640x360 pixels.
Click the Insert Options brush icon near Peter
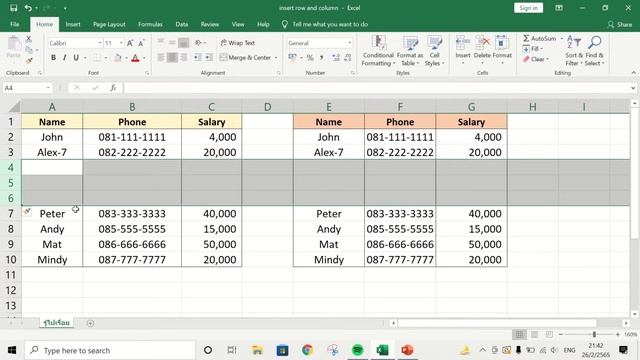[x=27, y=211]
